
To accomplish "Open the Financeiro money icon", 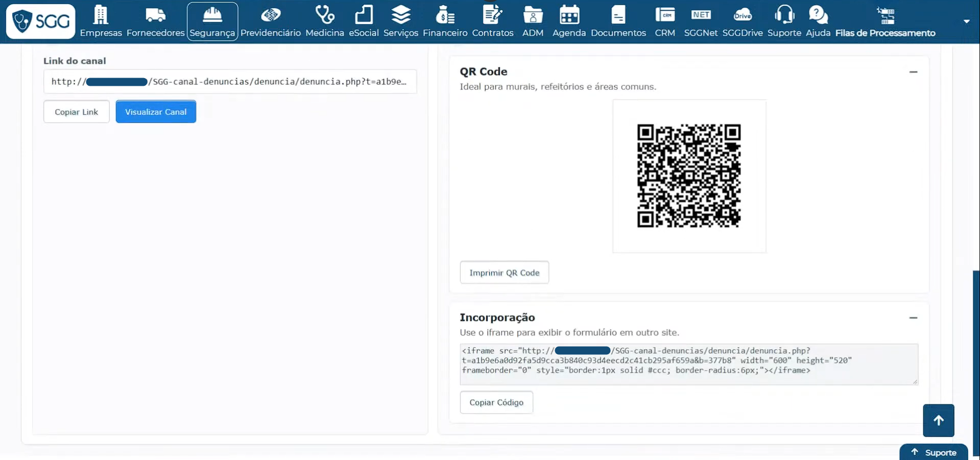I will (x=445, y=15).
